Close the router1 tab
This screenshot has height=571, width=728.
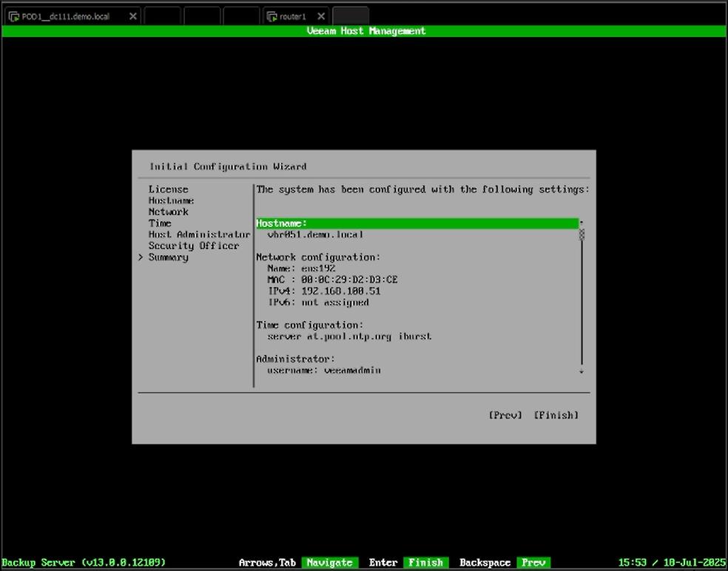(320, 16)
